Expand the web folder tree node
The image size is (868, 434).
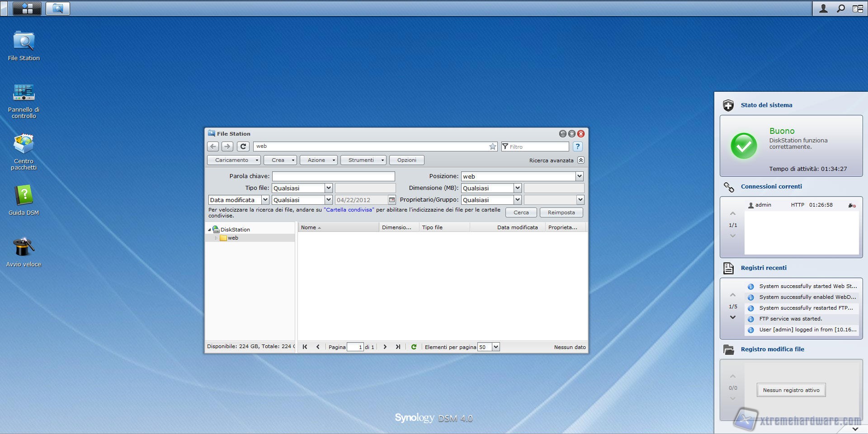[217, 238]
